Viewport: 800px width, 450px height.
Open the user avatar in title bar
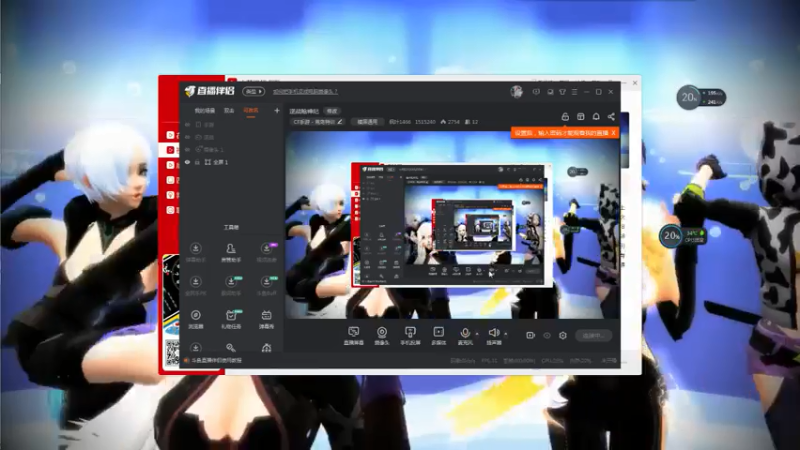coord(517,92)
